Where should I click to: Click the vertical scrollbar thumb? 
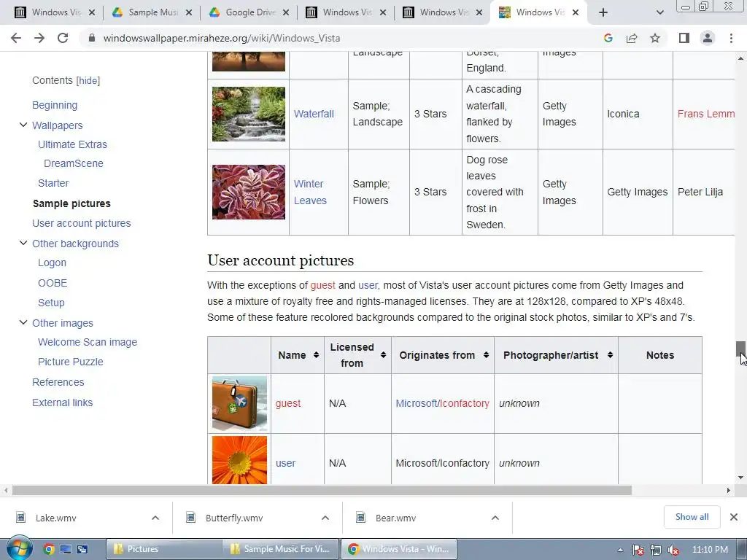740,349
